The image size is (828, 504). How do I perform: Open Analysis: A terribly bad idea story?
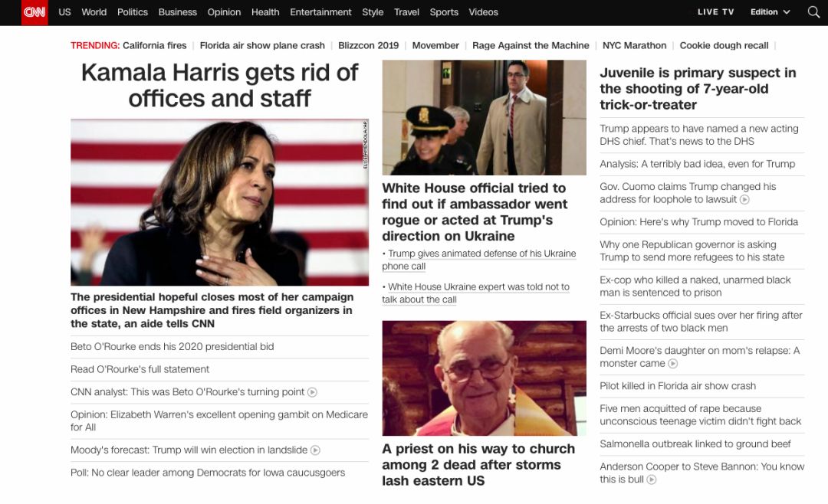coord(697,164)
